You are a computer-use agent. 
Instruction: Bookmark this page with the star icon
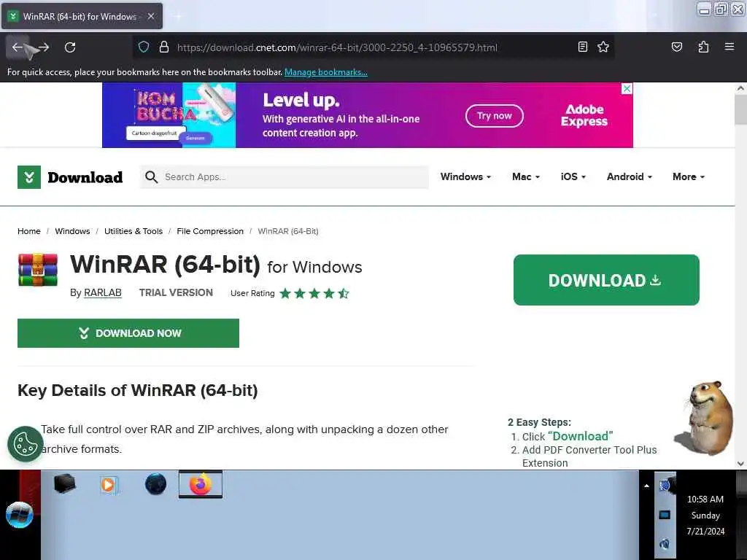coord(603,47)
